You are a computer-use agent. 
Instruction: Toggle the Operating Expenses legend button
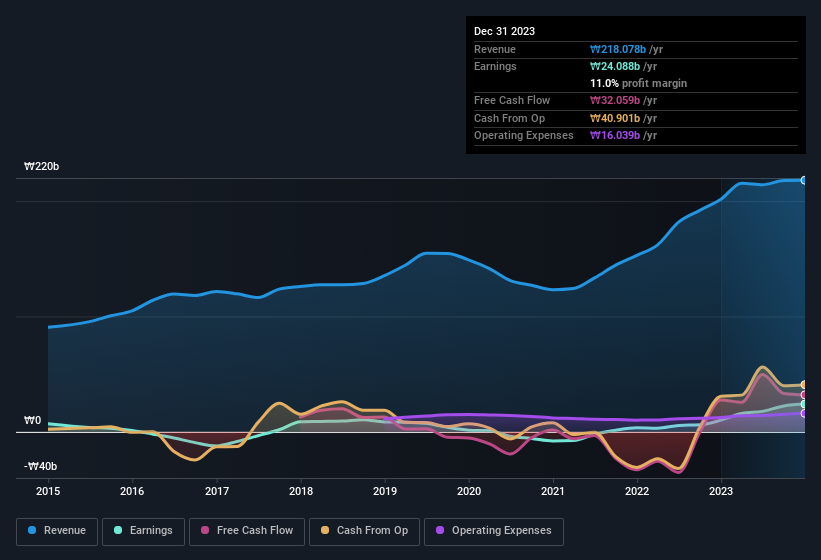coord(494,531)
